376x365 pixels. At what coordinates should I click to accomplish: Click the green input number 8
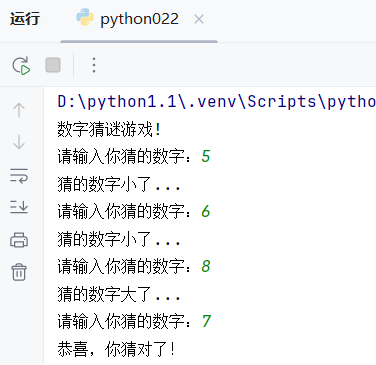pyautogui.click(x=206, y=266)
